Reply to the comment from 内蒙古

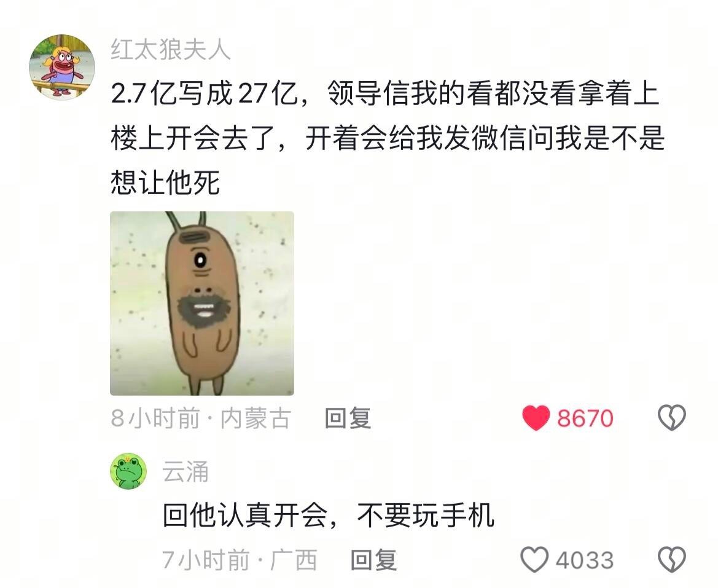[348, 418]
